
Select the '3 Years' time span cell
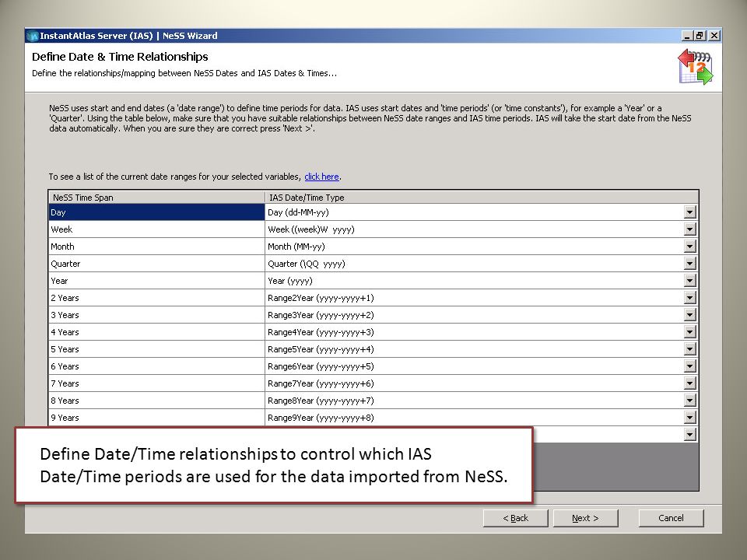[156, 315]
